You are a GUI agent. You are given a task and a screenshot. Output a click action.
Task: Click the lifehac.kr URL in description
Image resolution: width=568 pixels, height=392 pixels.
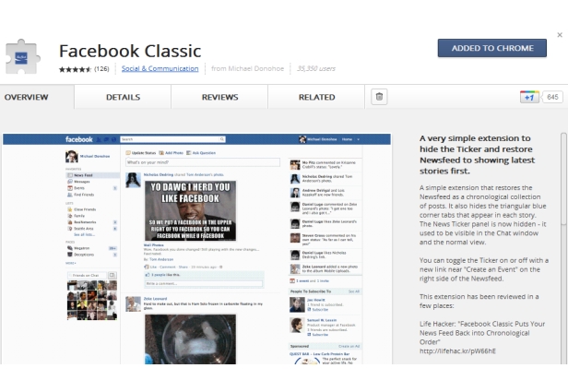pos(457,351)
